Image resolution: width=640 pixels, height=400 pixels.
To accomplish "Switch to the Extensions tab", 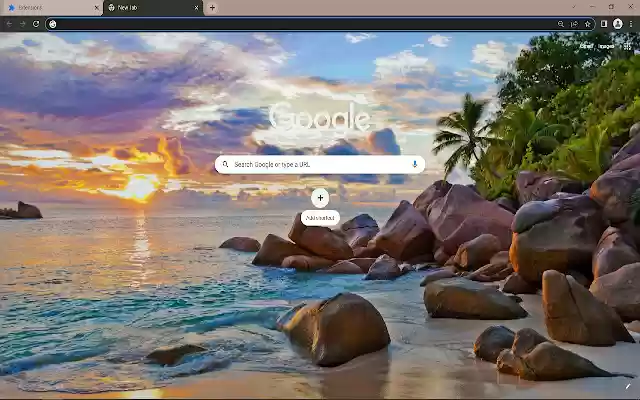I will pos(45,7).
